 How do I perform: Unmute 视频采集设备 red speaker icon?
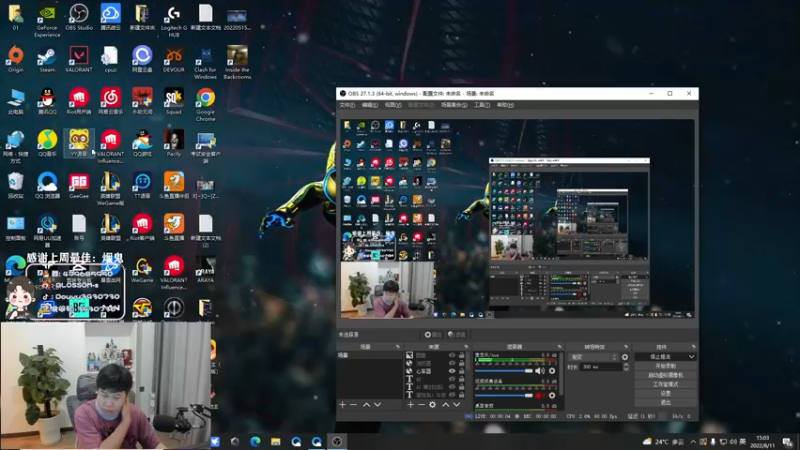pyautogui.click(x=540, y=395)
